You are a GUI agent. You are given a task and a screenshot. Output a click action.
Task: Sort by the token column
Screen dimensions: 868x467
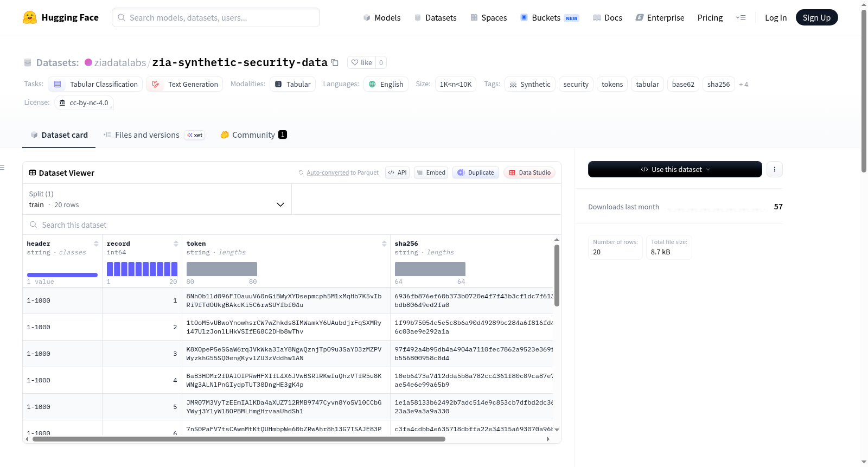tap(384, 244)
